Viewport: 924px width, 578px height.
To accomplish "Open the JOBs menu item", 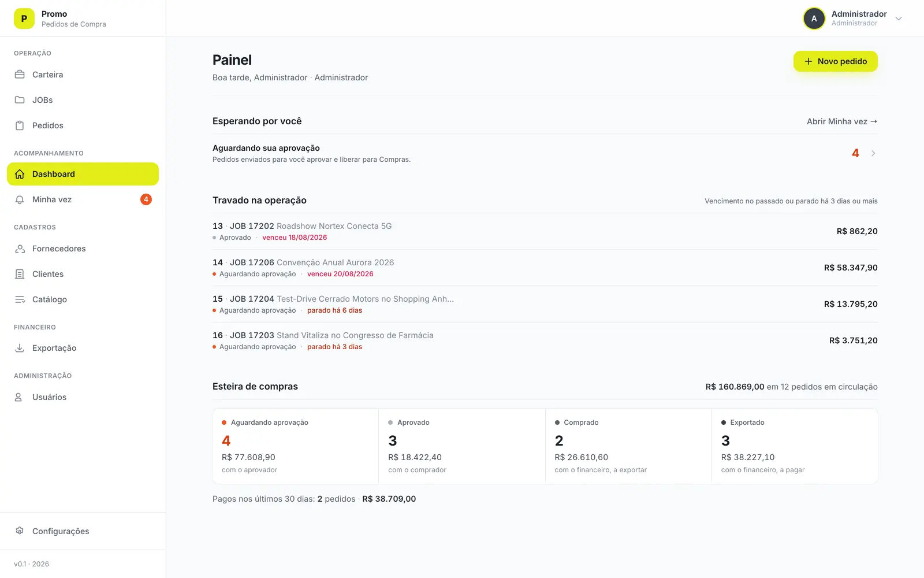I will point(83,100).
